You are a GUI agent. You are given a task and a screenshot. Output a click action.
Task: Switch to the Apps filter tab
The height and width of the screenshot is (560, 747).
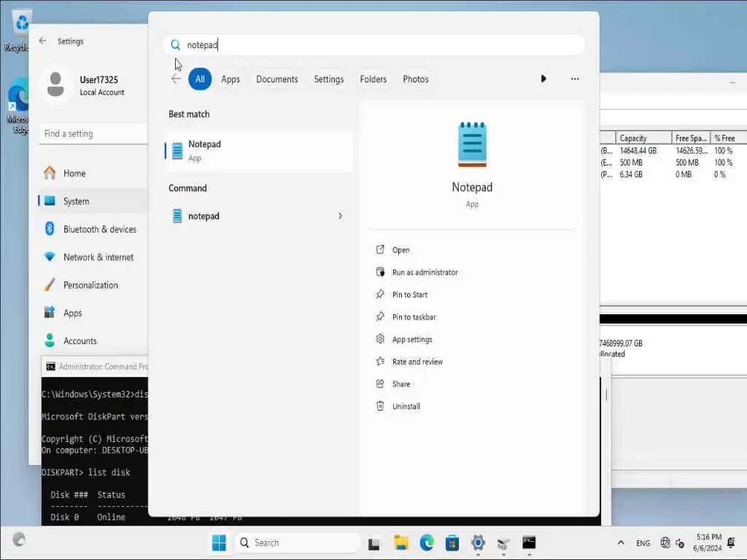point(230,79)
